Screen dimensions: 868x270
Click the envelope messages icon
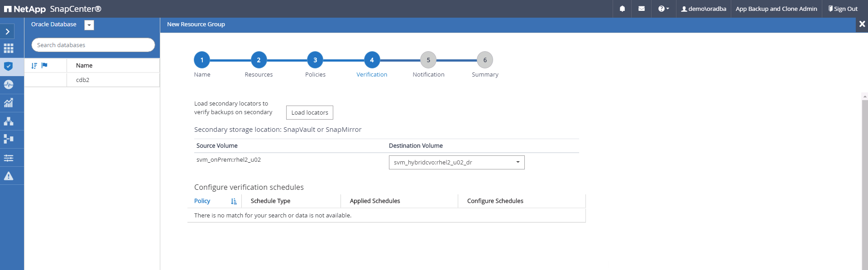click(642, 9)
